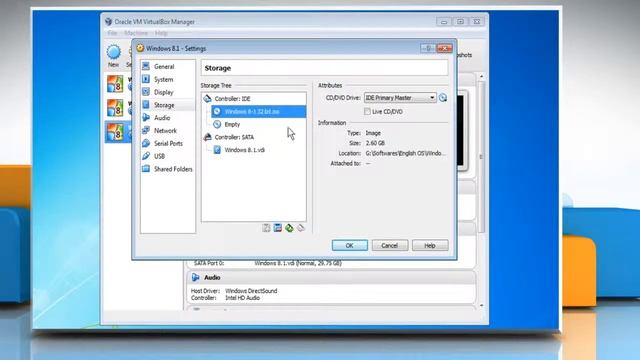Click scroll-up arrow of Manager details scrollbar
This screenshot has width=640, height=360.
click(x=482, y=76)
